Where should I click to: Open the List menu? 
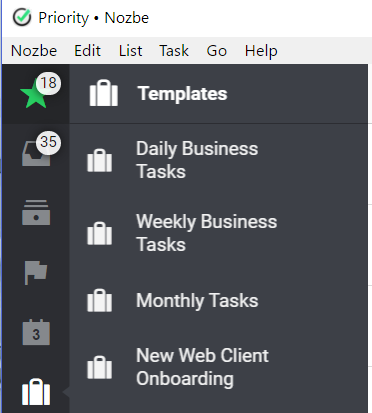point(130,51)
